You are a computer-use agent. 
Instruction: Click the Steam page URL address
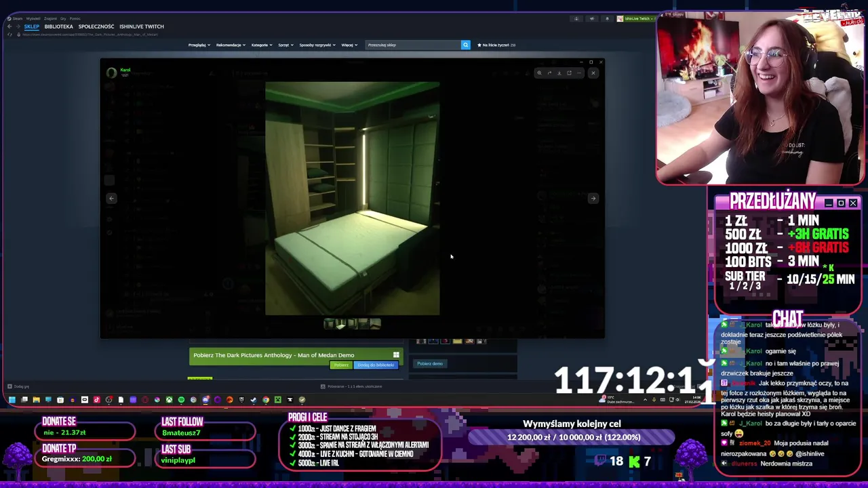tap(90, 35)
